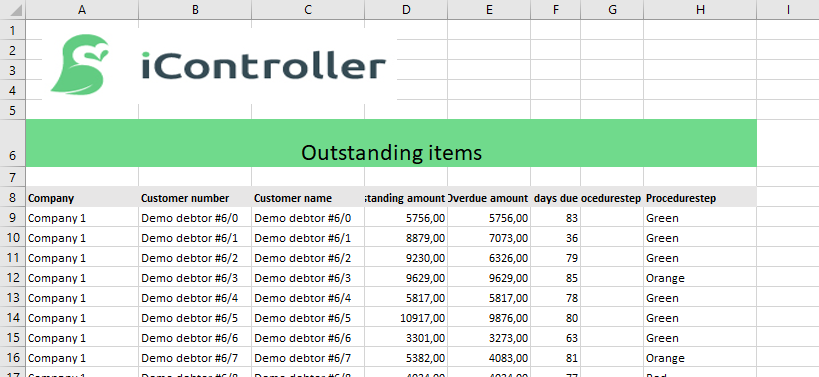Click days due value 36
Viewport: 819px width, 377px height.
point(555,238)
